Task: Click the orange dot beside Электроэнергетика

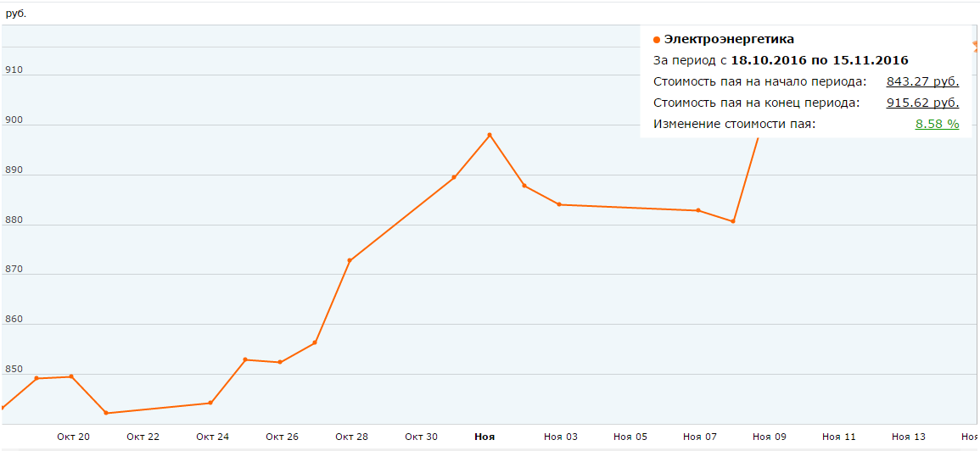Action: click(x=657, y=40)
